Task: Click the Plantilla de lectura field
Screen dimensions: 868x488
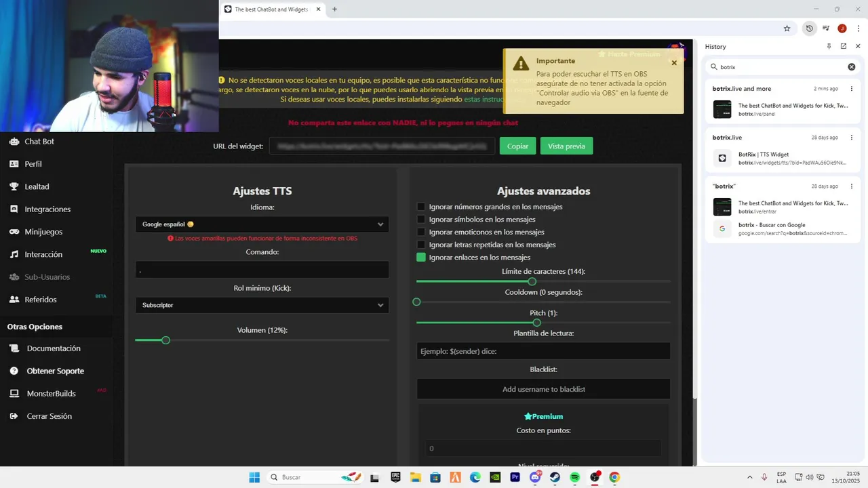Action: [x=543, y=351]
